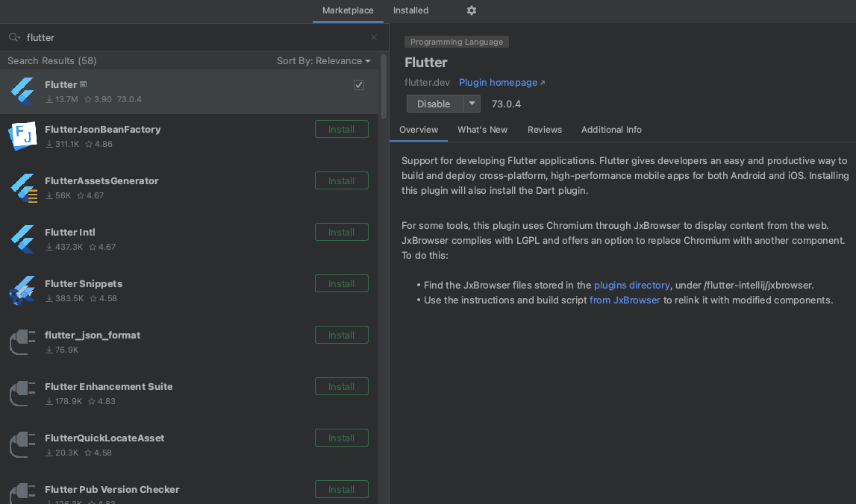Open the Plugin homepage link
This screenshot has height=504, width=856.
(502, 82)
